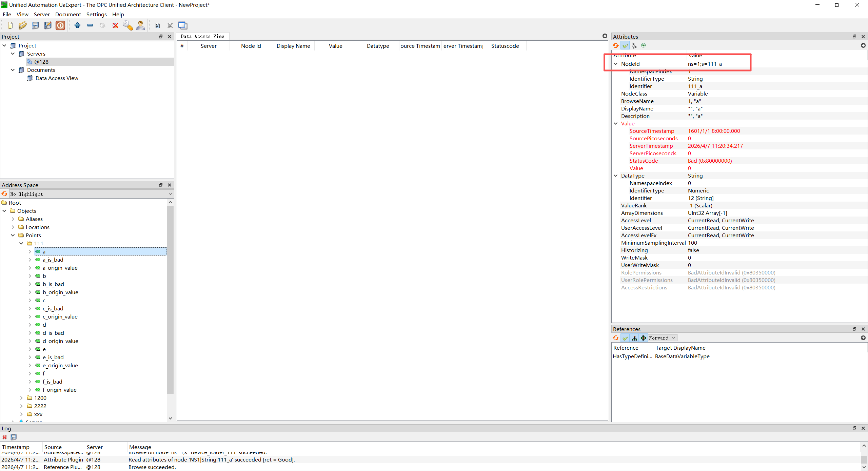Click the Save As floppy-with-pencil icon
This screenshot has height=471, width=868.
pyautogui.click(x=48, y=25)
